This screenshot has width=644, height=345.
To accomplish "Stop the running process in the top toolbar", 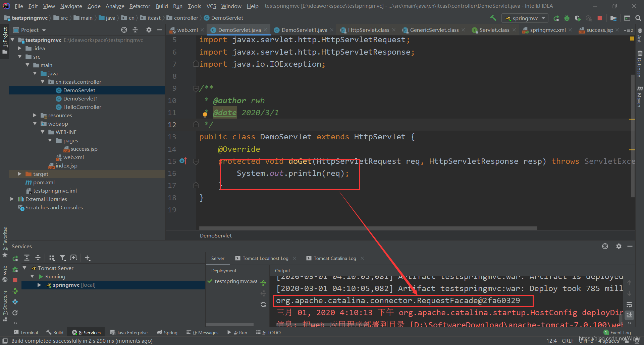I will pyautogui.click(x=600, y=18).
